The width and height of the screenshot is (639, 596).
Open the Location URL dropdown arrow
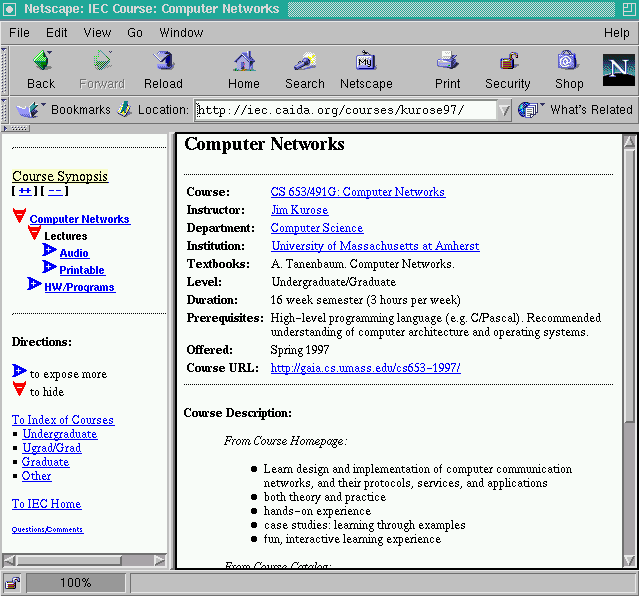[504, 110]
